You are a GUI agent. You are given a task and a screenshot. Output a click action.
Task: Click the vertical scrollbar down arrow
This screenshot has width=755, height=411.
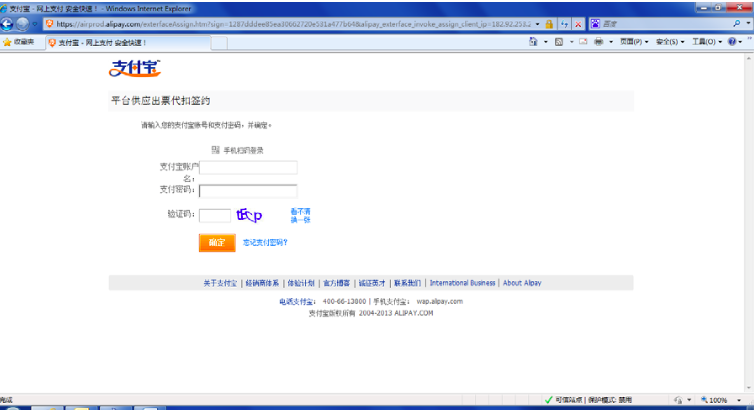coord(749,388)
